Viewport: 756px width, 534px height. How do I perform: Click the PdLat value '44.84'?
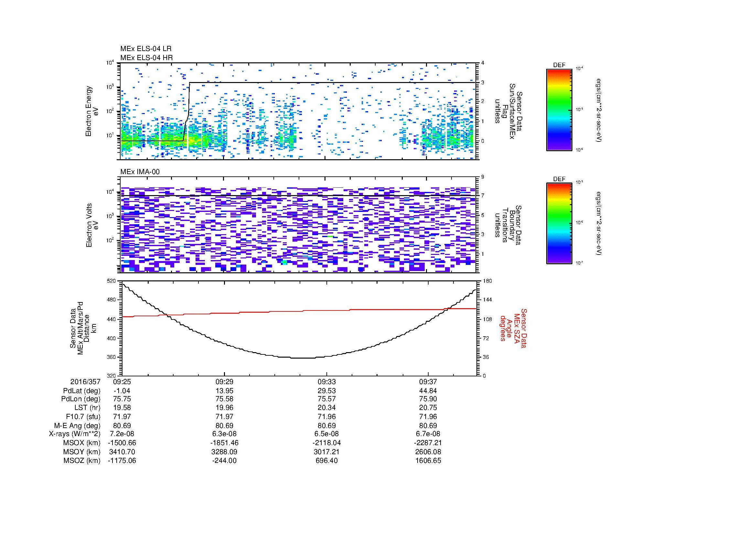(x=428, y=391)
